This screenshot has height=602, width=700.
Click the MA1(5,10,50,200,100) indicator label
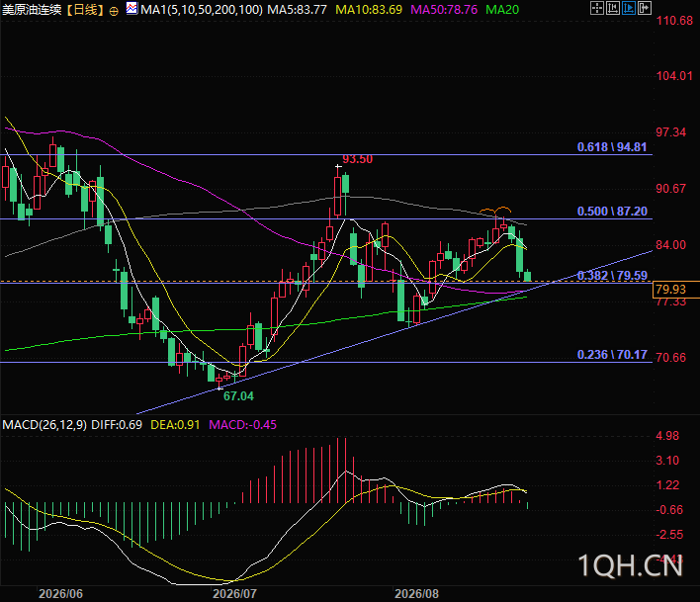[202, 9]
